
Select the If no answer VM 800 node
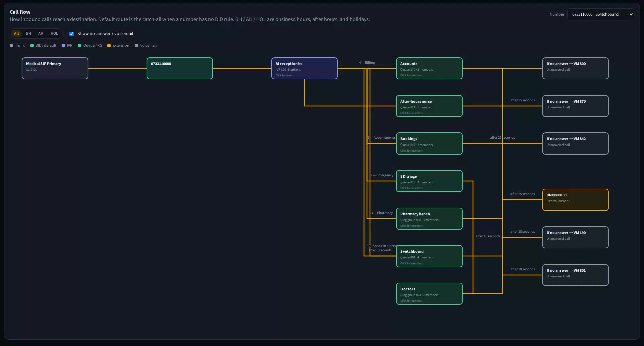[576, 68]
